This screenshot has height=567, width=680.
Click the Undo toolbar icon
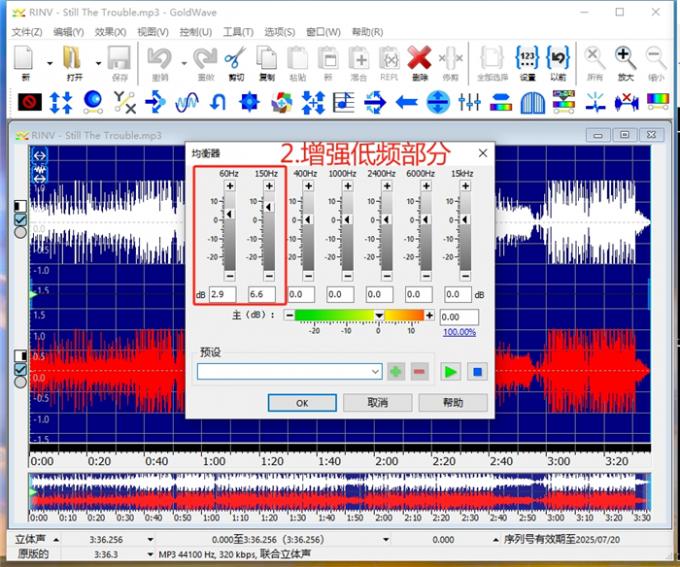point(160,58)
